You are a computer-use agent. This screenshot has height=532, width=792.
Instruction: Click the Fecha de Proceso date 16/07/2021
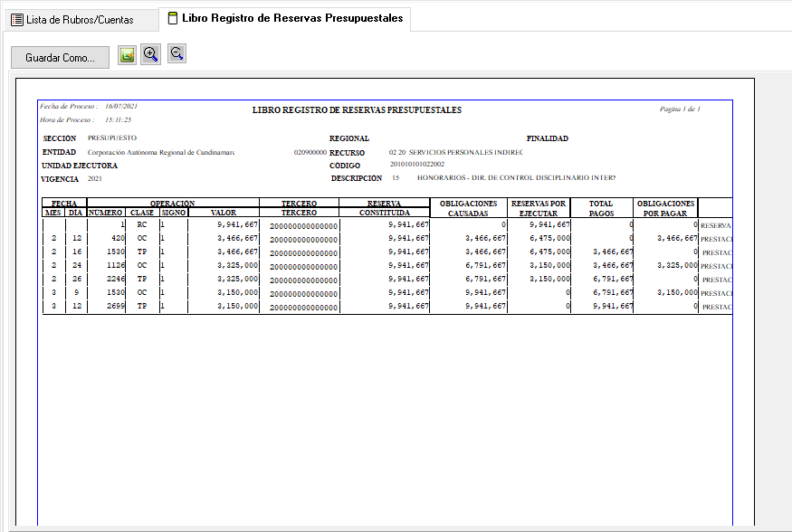[120, 107]
